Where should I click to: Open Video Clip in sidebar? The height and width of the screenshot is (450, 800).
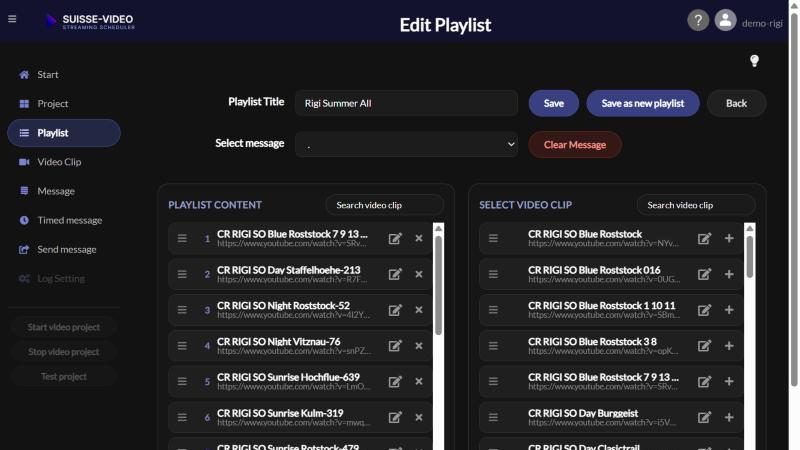pos(64,162)
